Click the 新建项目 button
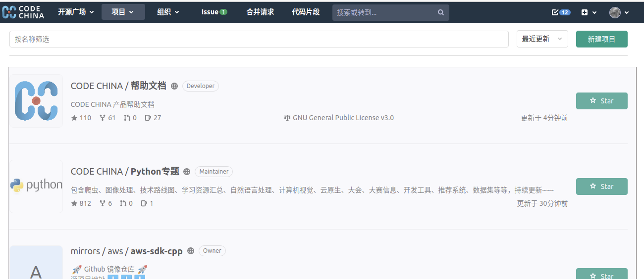This screenshot has width=644, height=279. click(602, 39)
